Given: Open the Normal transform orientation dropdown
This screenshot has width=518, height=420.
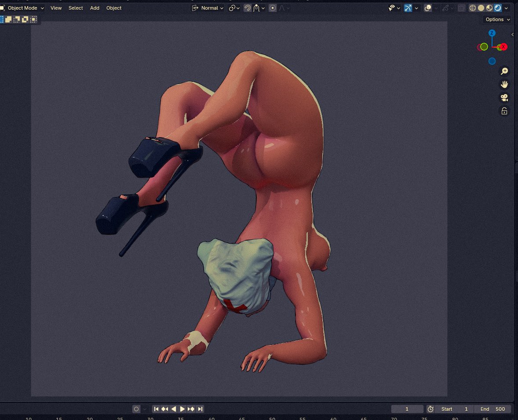Looking at the screenshot, I should tap(208, 8).
